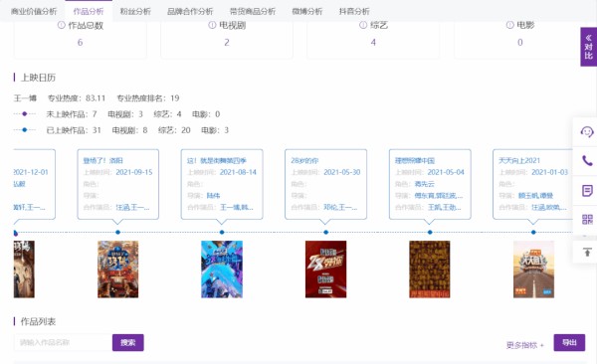Screen dimensions: 597x364
Task: Show the QR code icon
Action: (x=587, y=220)
